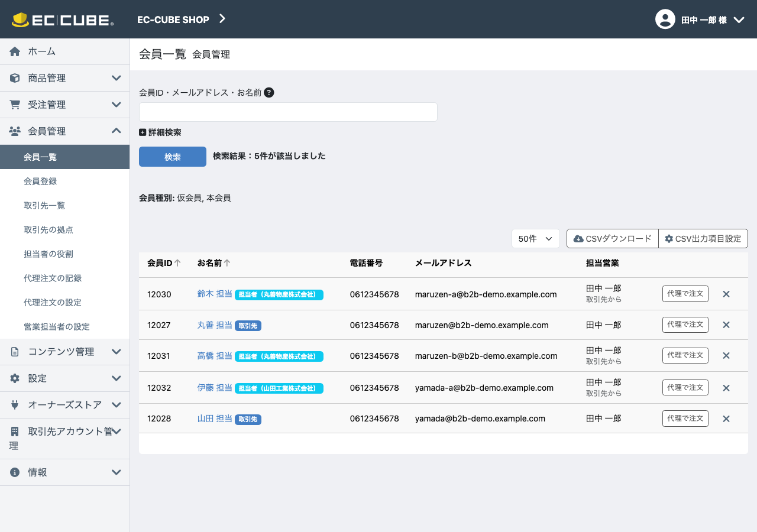Image resolution: width=757 pixels, height=532 pixels.
Task: Open the 50件 page size dropdown
Action: (x=536, y=239)
